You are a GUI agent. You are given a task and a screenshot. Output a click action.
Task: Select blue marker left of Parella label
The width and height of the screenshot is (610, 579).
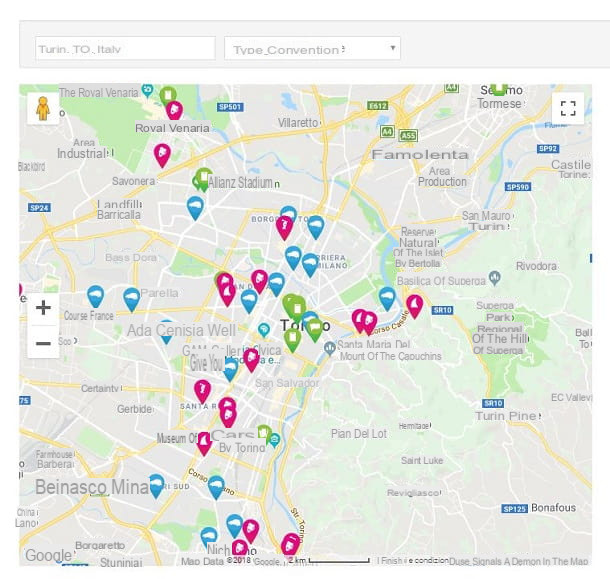pos(131,300)
